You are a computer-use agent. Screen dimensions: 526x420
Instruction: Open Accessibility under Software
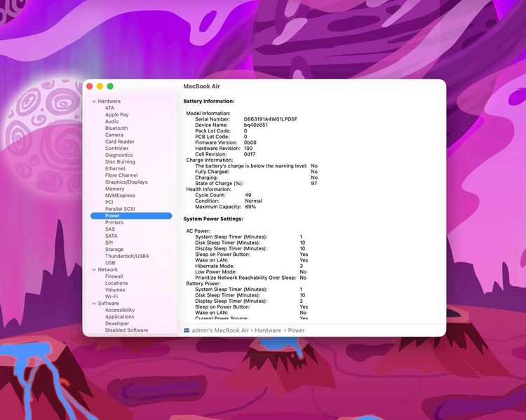(x=120, y=310)
